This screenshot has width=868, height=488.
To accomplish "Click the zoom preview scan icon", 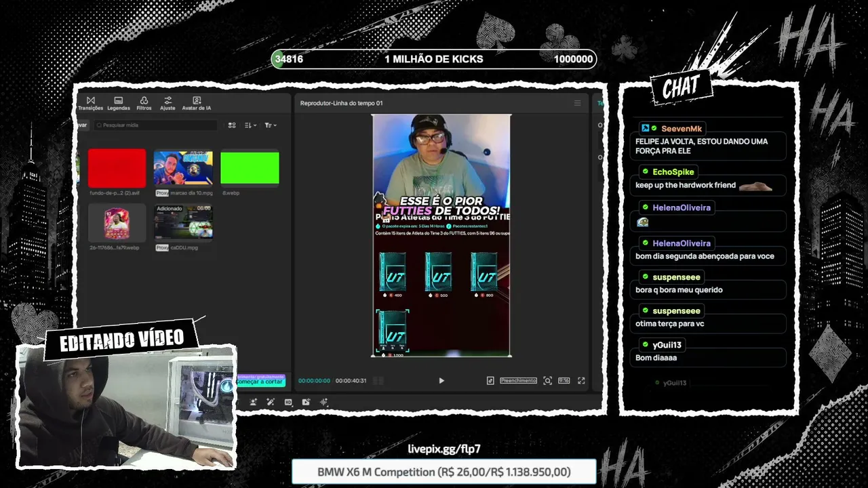I will tap(547, 381).
